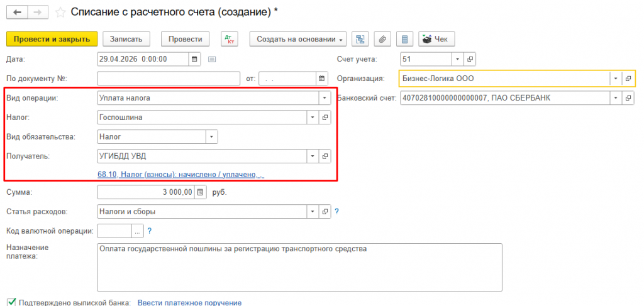Open Создать на основании menu
The width and height of the screenshot is (644, 306).
(297, 40)
